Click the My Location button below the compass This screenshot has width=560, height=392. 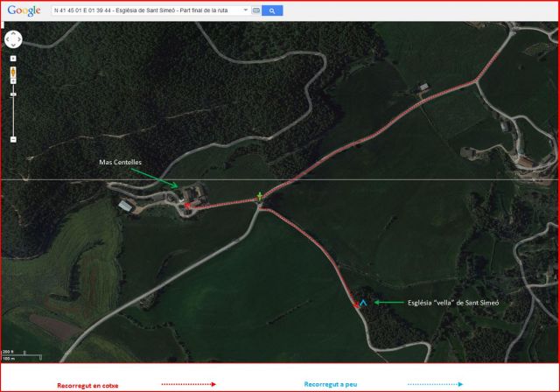(x=13, y=59)
